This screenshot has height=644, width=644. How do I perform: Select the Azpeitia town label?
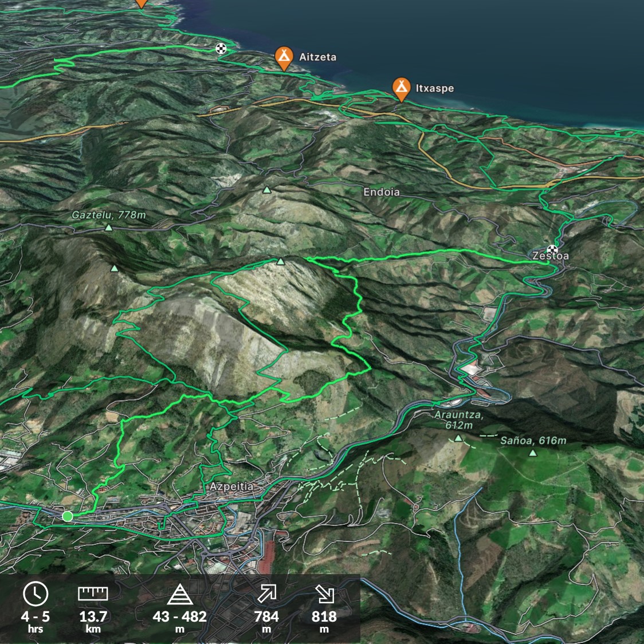coord(231,486)
